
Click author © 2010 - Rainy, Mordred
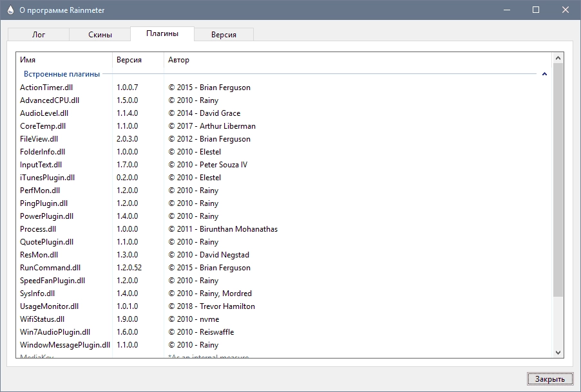pyautogui.click(x=210, y=294)
